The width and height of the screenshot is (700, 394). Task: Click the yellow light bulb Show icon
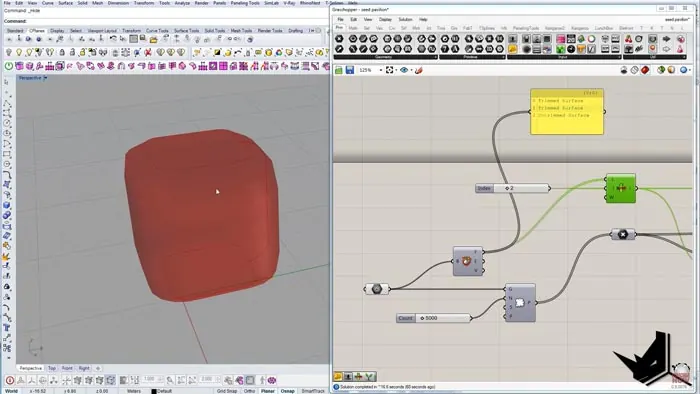tap(19, 53)
